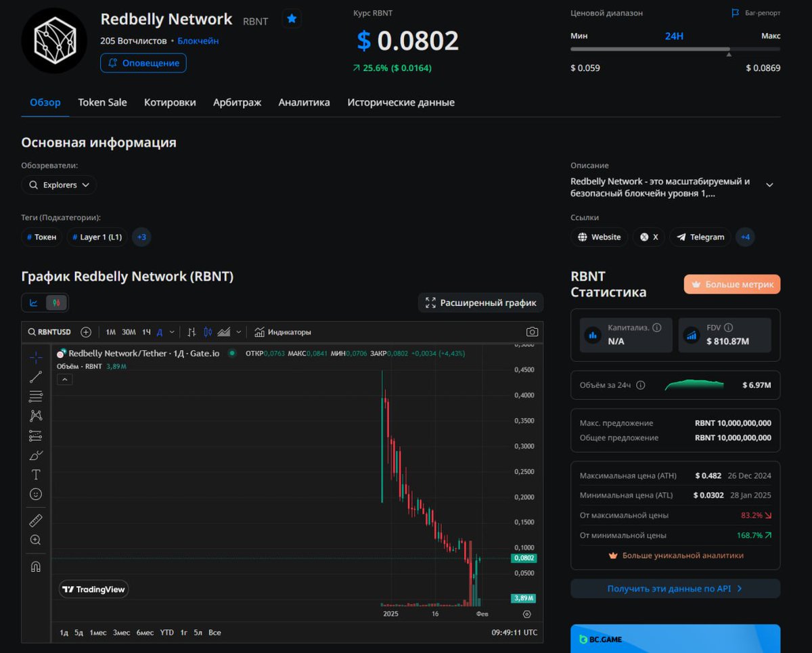Image resolution: width=812 pixels, height=653 pixels.
Task: Open the Исторические данные tab
Action: [401, 102]
